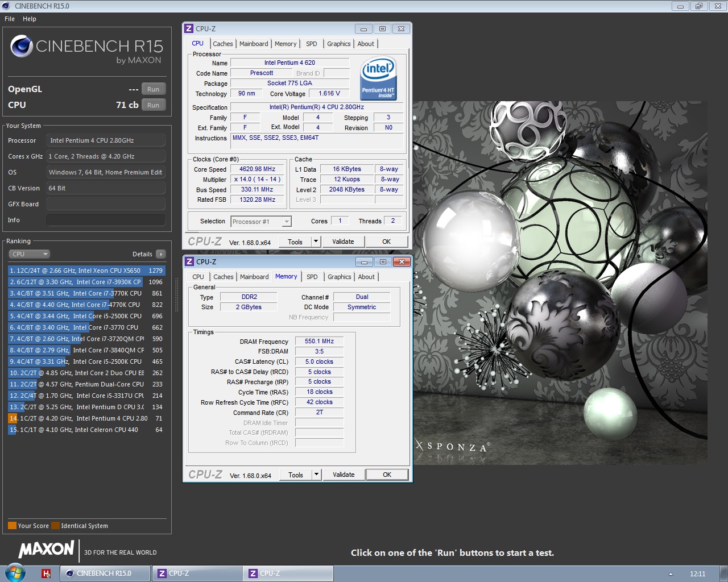Viewport: 728px width, 582px height.
Task: Click the Cinebench logo sphere icon
Action: pos(22,46)
